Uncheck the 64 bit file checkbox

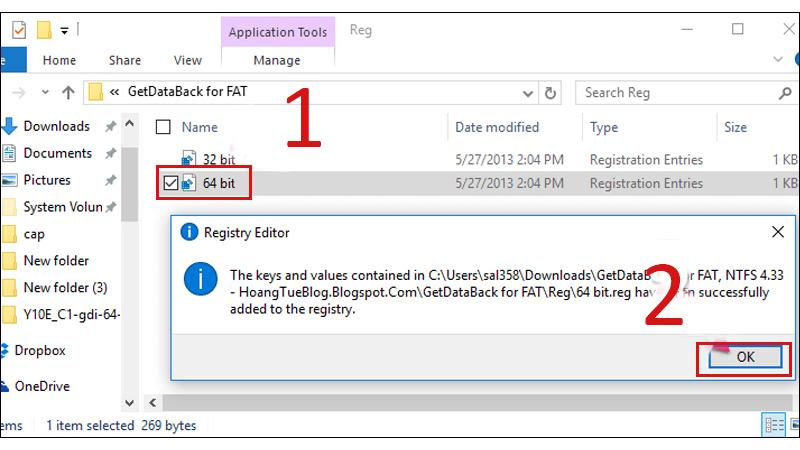(171, 183)
